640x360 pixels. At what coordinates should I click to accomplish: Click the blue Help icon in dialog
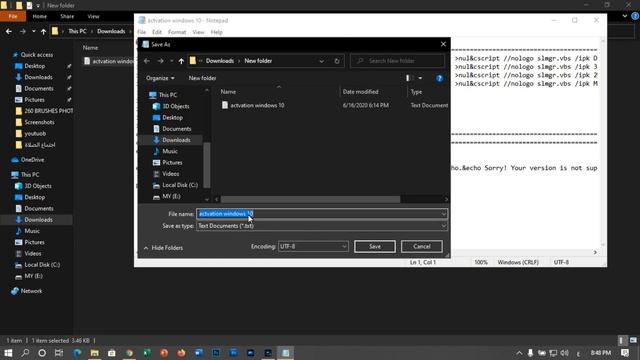click(440, 78)
